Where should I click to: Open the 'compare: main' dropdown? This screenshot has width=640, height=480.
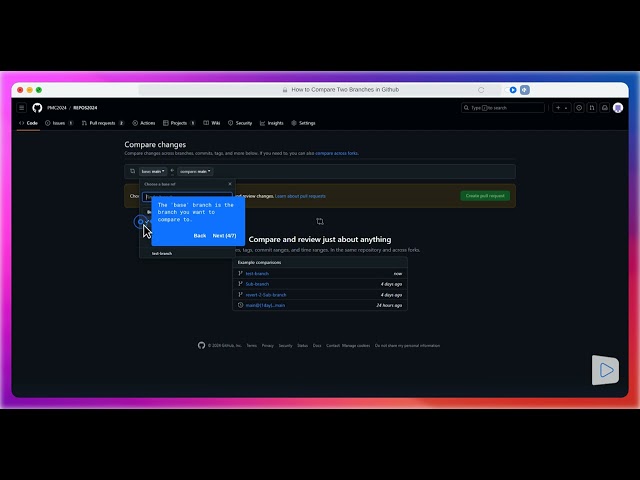click(195, 171)
